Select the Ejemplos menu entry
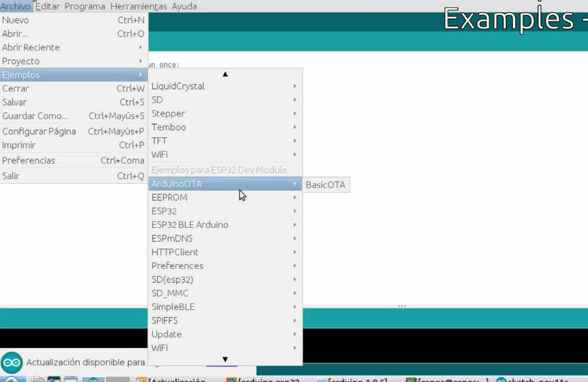This screenshot has height=382, width=588. [x=73, y=75]
